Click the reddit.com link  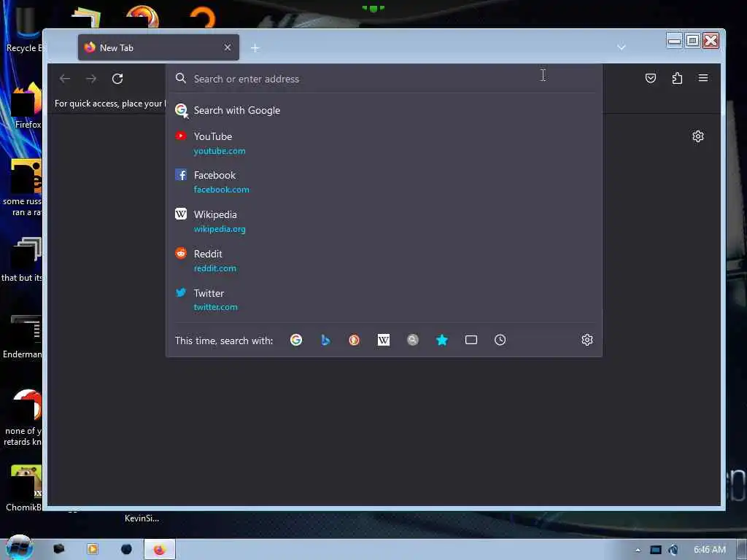(215, 268)
